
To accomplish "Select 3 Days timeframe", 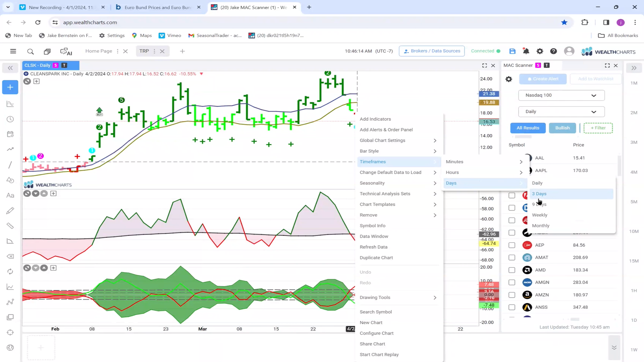I will pyautogui.click(x=572, y=194).
